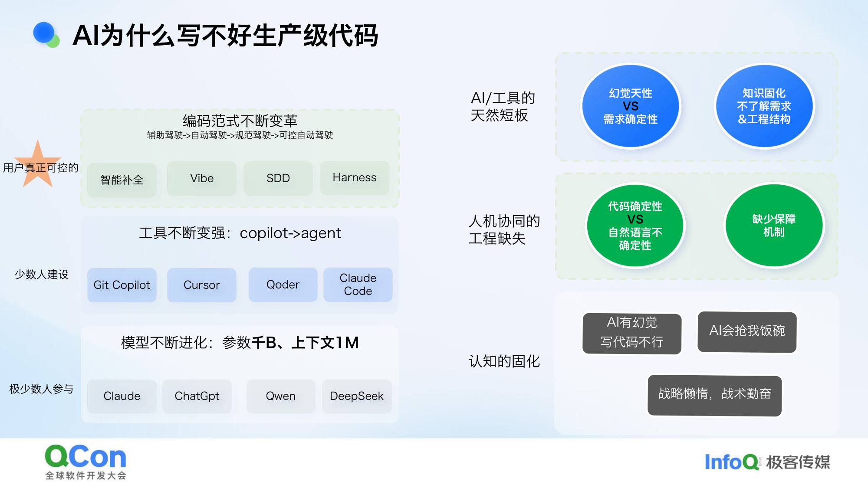Choose the DeepSeek model box

[x=357, y=396]
